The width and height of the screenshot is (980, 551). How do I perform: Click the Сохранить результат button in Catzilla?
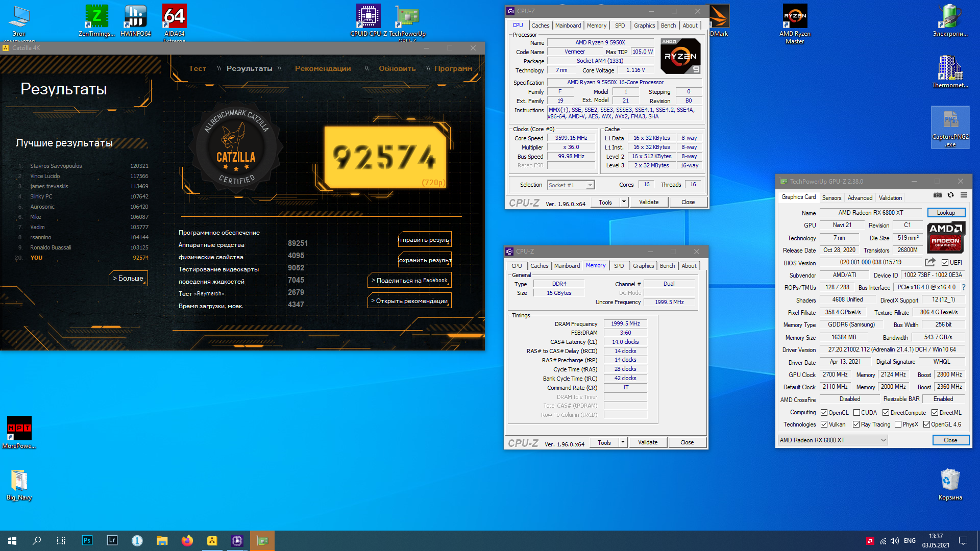pos(425,260)
